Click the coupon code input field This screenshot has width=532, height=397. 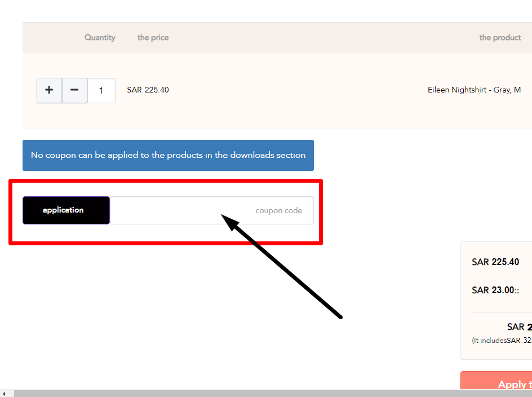tap(212, 210)
